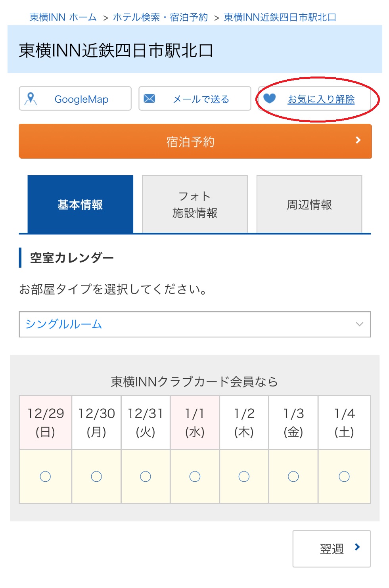Click the メールで送る button
This screenshot has width=389, height=588.
195,98
